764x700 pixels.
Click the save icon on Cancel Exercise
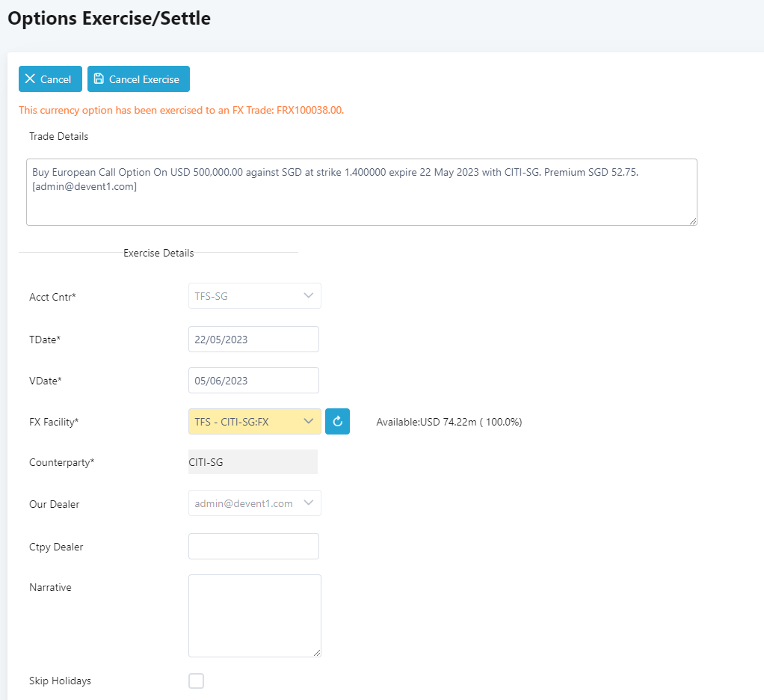pos(99,79)
